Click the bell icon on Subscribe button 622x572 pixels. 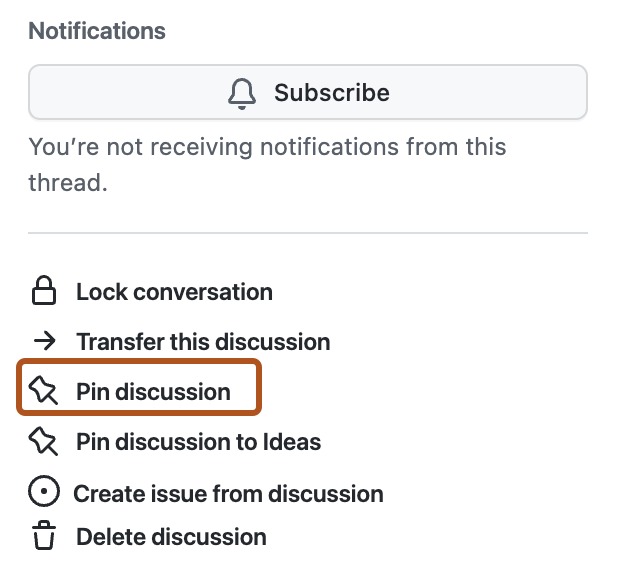click(x=241, y=93)
